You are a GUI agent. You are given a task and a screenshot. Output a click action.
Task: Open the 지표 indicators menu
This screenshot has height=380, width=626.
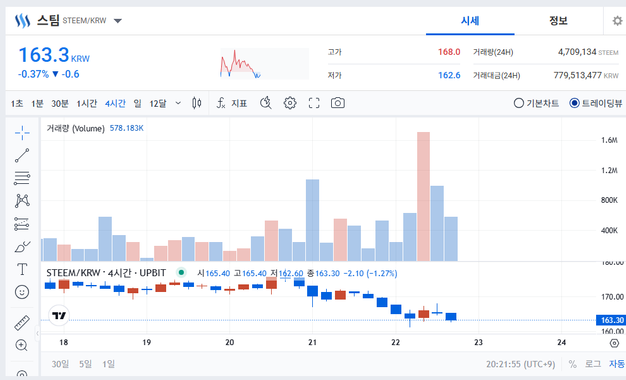click(232, 103)
